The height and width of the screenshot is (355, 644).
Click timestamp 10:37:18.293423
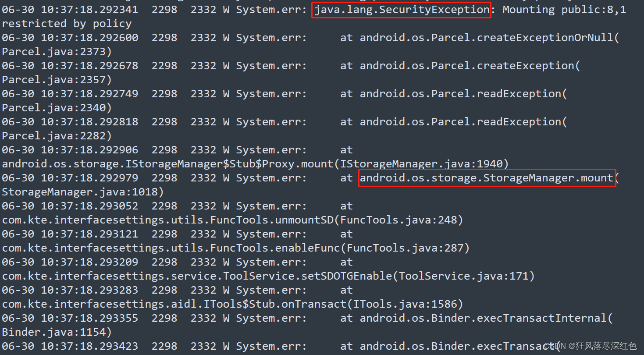[x=89, y=346]
